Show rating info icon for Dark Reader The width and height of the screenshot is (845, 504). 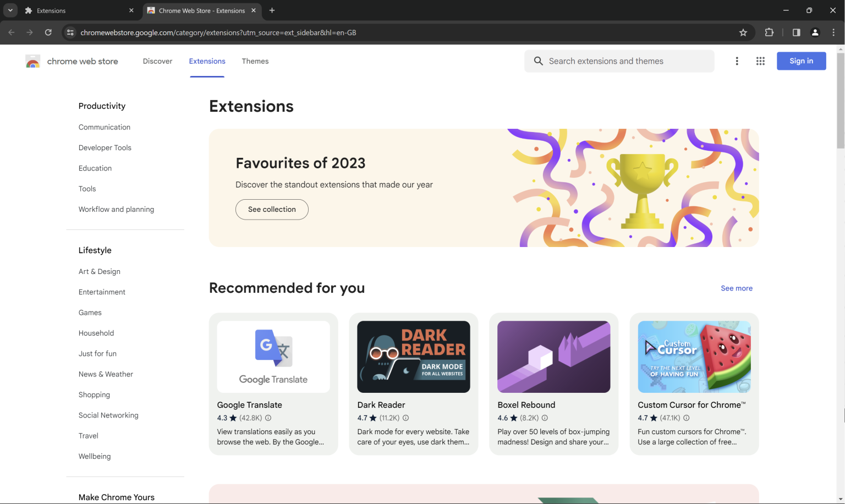(x=405, y=418)
